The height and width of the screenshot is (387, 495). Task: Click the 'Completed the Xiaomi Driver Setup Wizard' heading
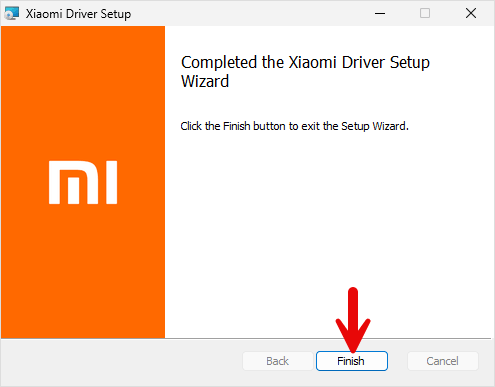(305, 71)
